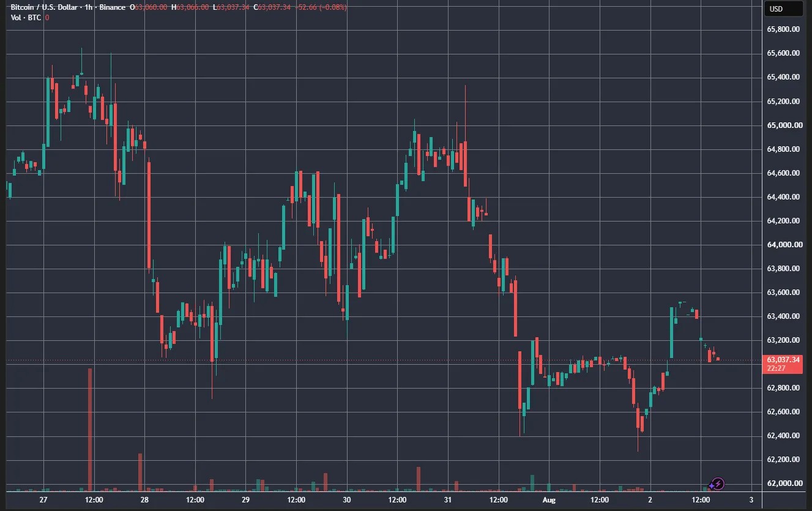Click the change value −52.66 (−0.08%)

click(x=321, y=7)
